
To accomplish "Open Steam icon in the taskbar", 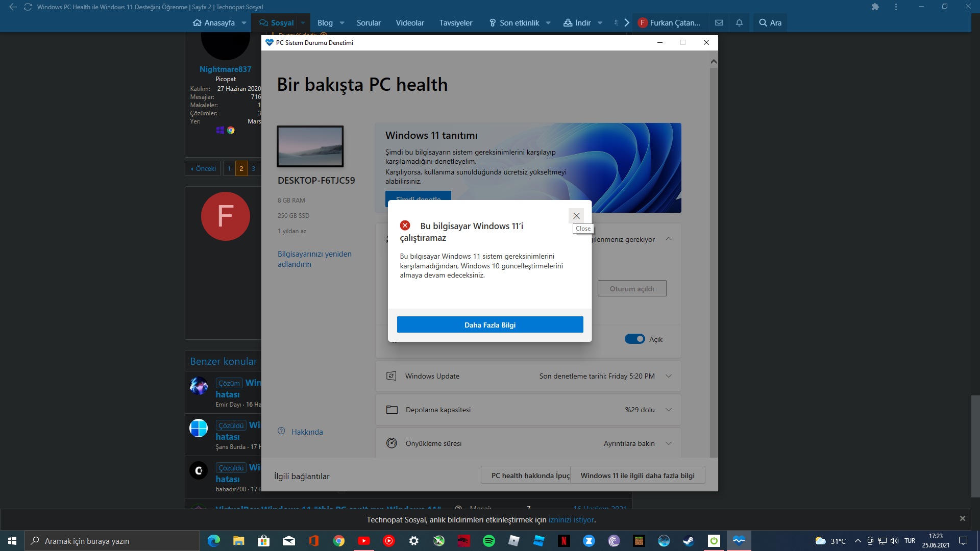I will tap(689, 541).
